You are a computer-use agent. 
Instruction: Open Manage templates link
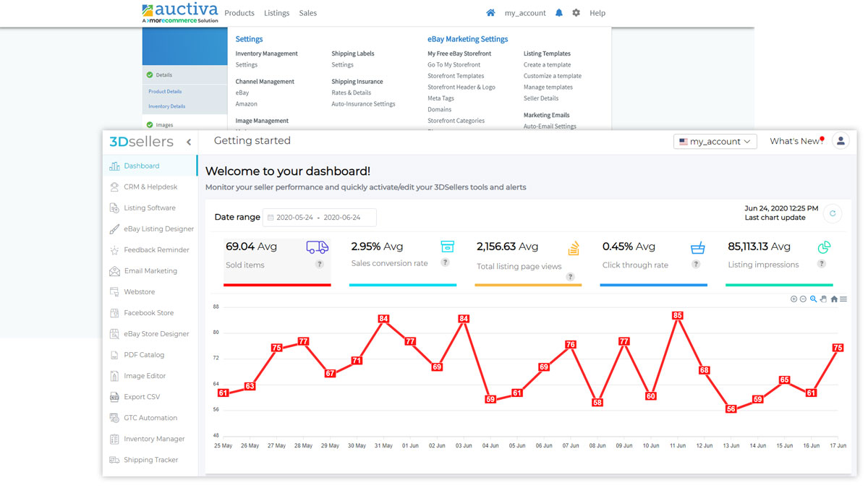tap(548, 87)
